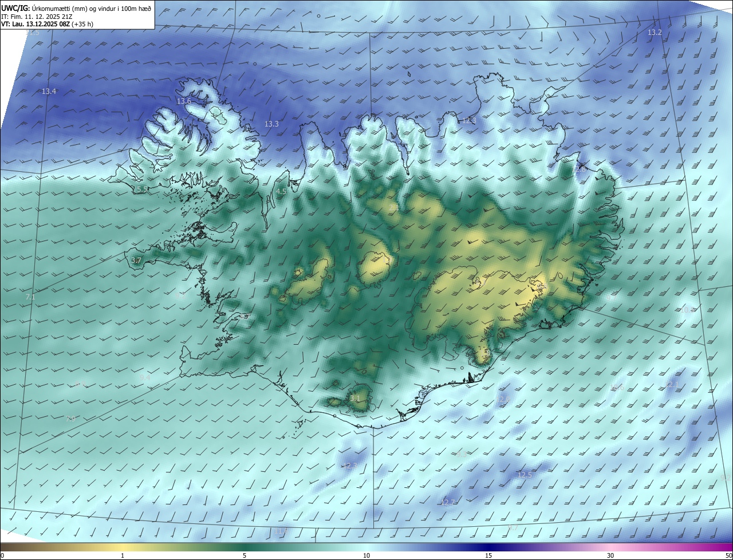Click the 0 tick label on the color scale
Viewport: 733px width, 560px height.
2,555
